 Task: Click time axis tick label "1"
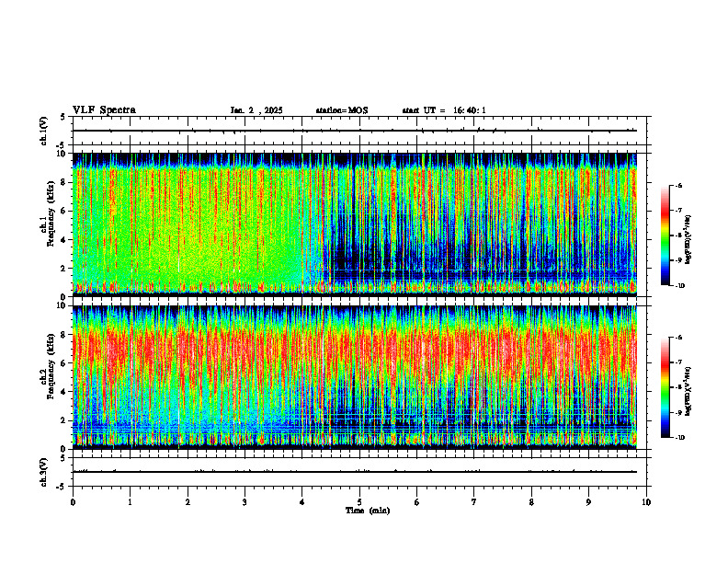click(x=131, y=502)
